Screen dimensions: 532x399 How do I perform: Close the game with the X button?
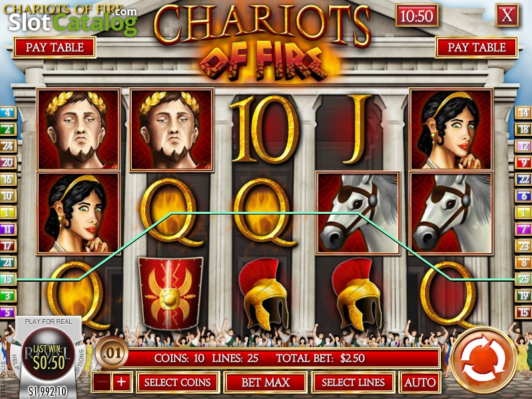507,15
